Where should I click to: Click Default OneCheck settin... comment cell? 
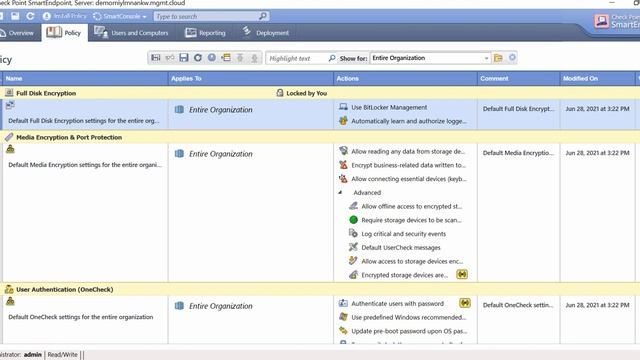click(x=518, y=305)
